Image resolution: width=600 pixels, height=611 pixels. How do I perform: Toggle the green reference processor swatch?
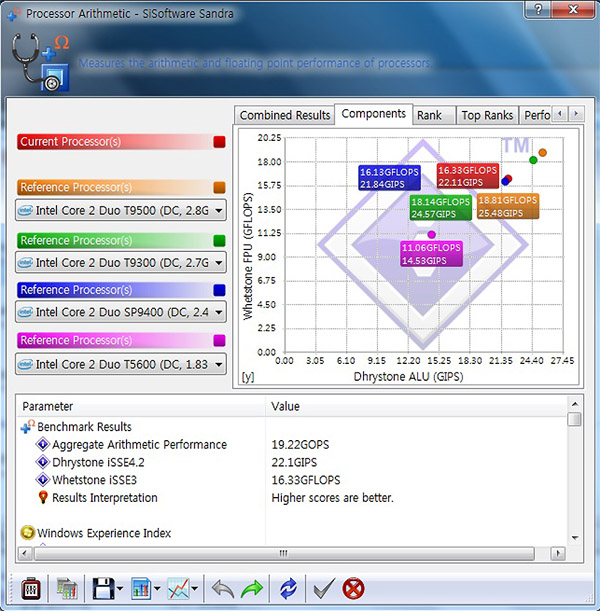(x=219, y=241)
